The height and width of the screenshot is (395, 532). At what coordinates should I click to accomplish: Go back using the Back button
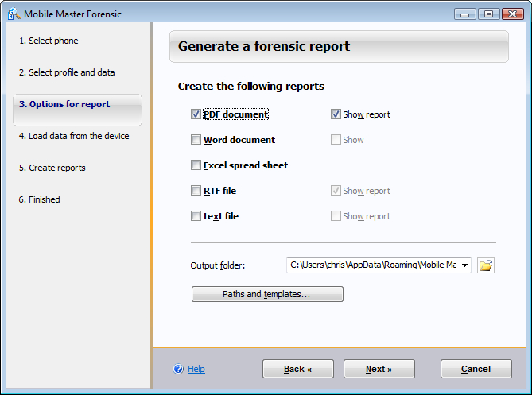point(298,369)
